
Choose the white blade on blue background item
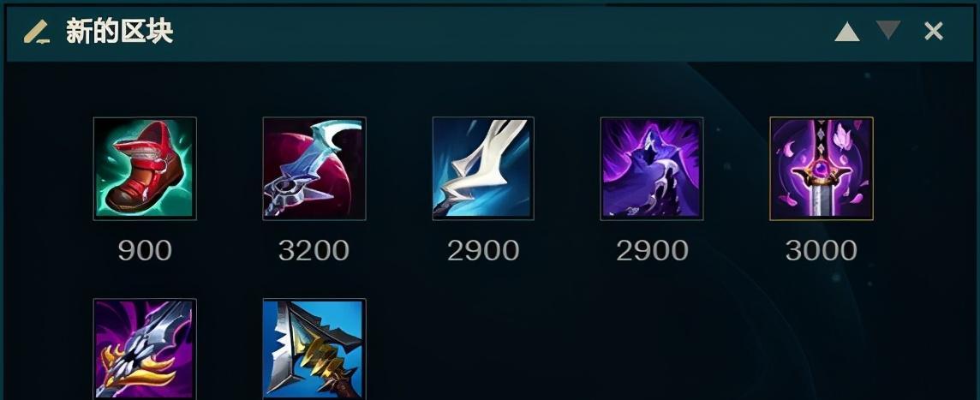click(483, 168)
